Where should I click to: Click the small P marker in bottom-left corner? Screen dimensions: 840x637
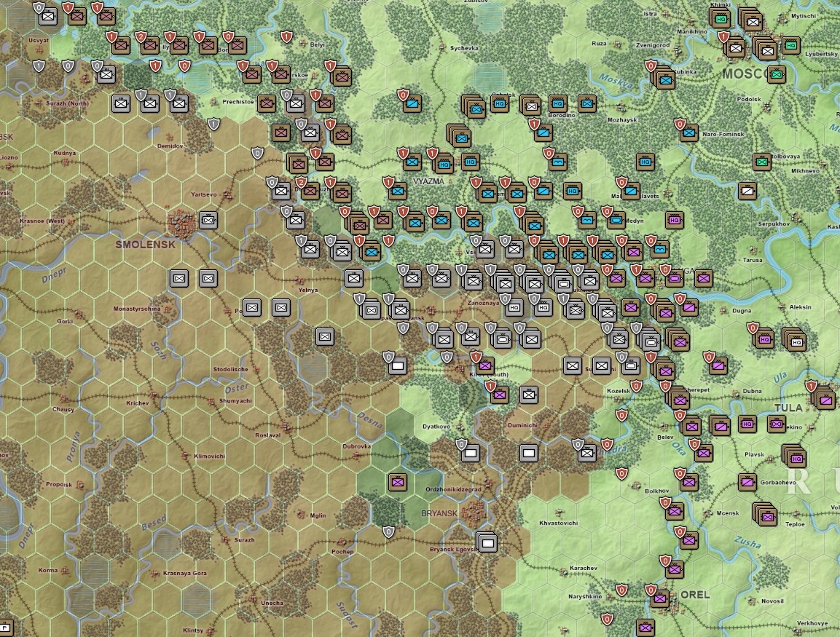[x=6, y=628]
